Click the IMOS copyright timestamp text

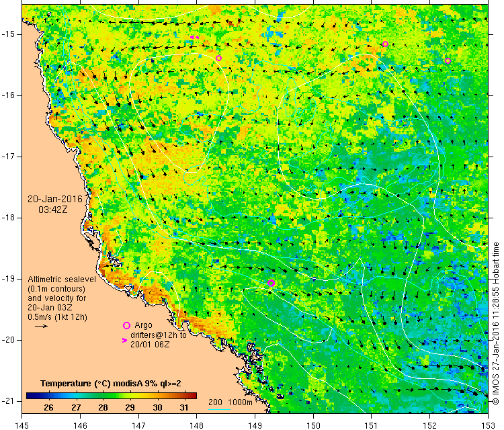[496, 324]
